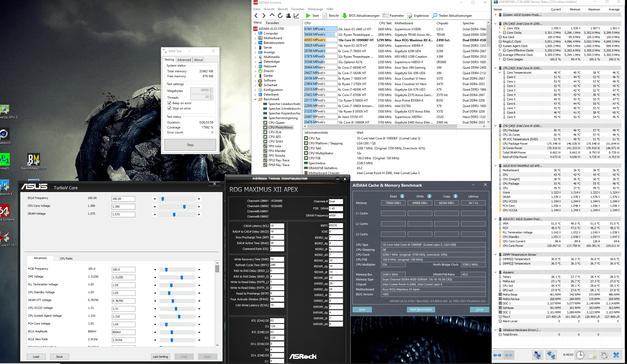The image size is (627, 364).
Task: Select CPU PhotoWorxx benchmark in tree
Action: pos(280,127)
